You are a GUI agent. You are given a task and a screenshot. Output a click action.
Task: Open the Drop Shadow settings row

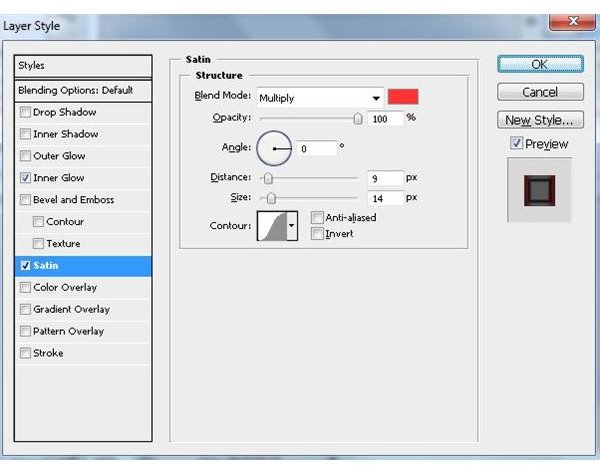point(83,112)
